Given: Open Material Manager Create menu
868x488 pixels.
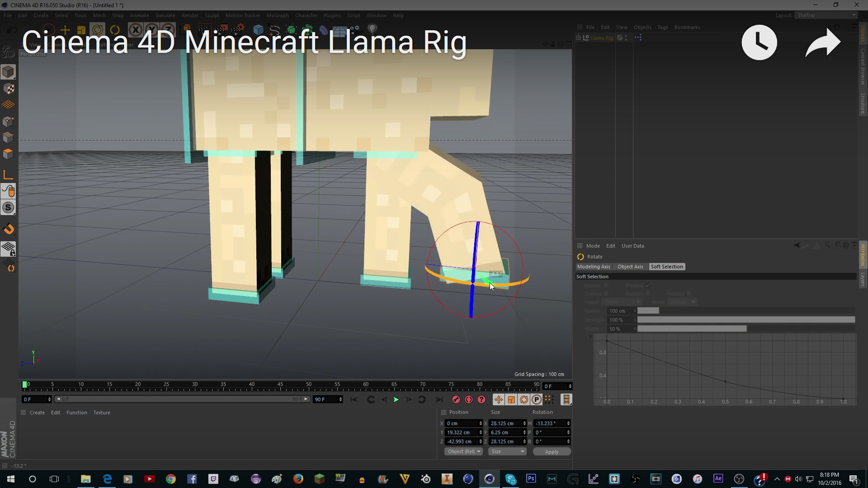Looking at the screenshot, I should click(37, 413).
